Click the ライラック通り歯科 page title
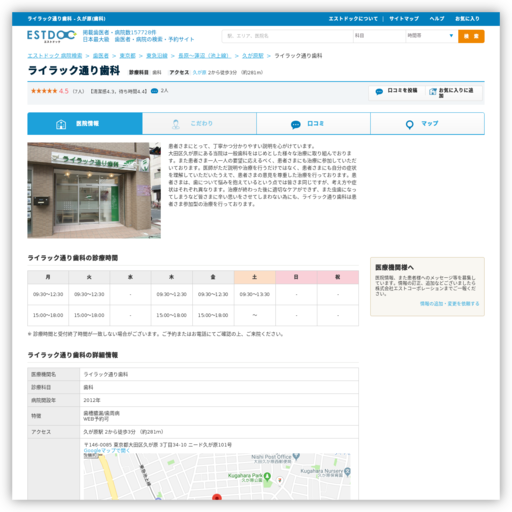The height and width of the screenshot is (512, 512). (74, 71)
